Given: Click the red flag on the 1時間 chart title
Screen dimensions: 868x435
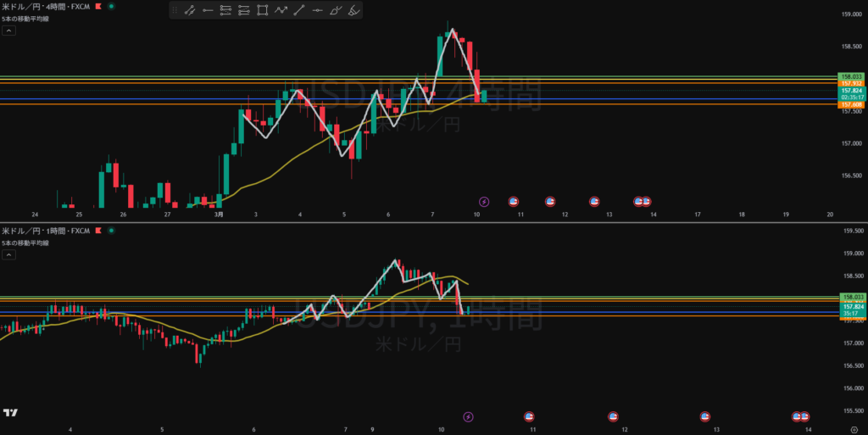Looking at the screenshot, I should click(x=97, y=231).
